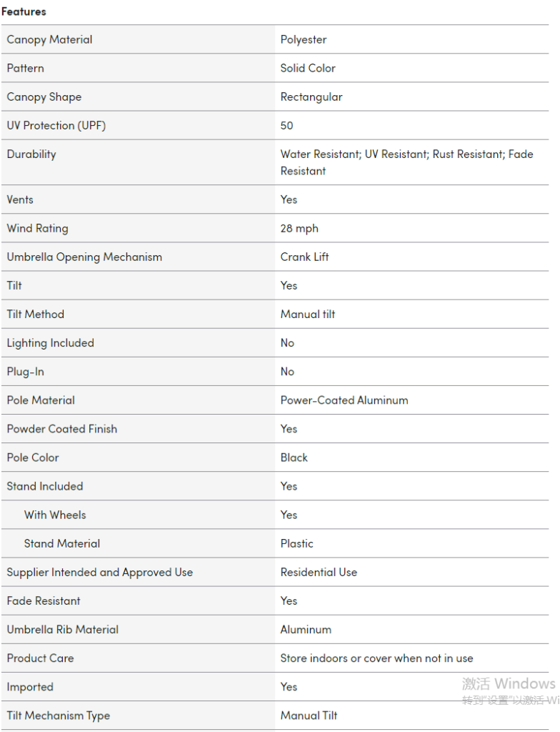Click the Durability value text
The image size is (560, 732).
[x=406, y=162]
